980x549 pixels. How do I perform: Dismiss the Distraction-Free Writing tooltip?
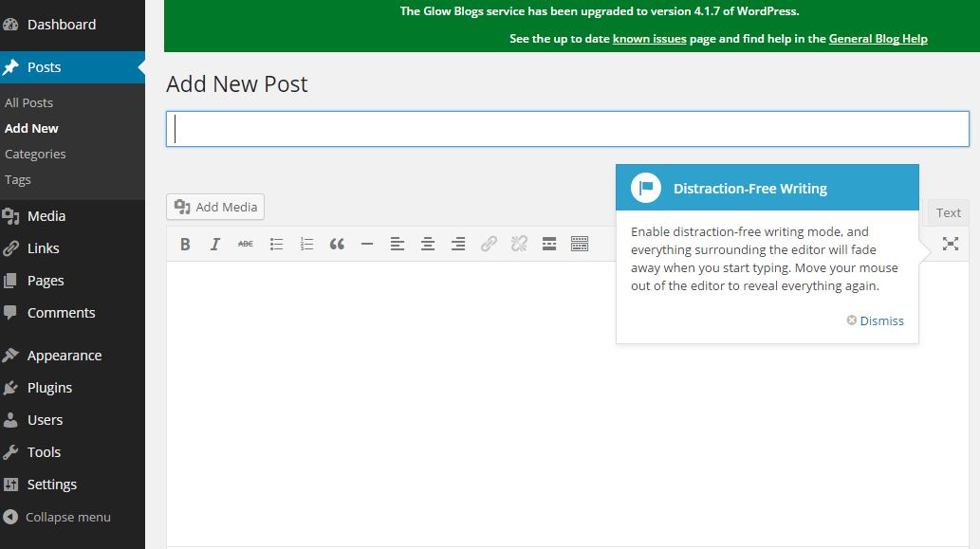coord(876,320)
